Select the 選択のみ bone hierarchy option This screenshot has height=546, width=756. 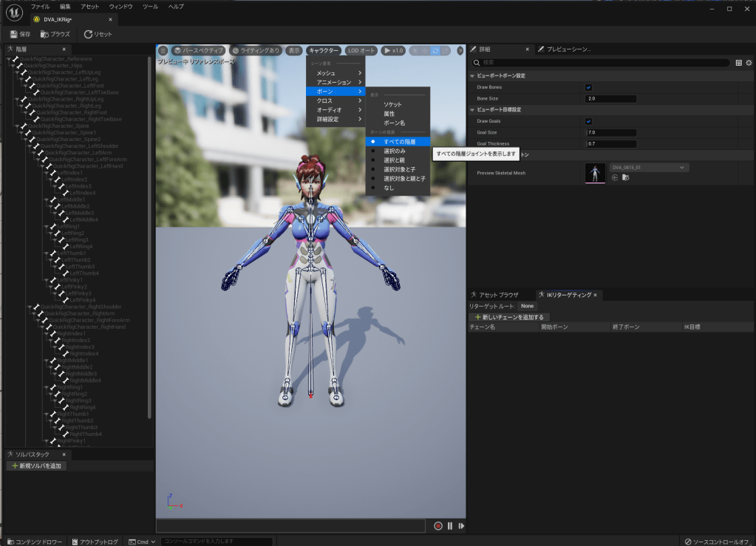coord(394,151)
